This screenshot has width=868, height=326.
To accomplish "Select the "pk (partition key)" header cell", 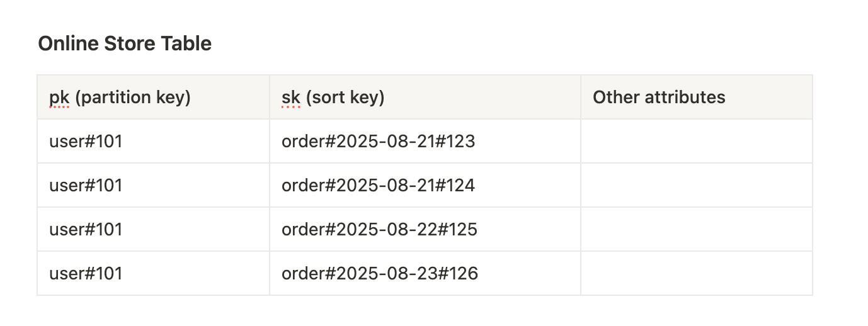I will [x=154, y=97].
